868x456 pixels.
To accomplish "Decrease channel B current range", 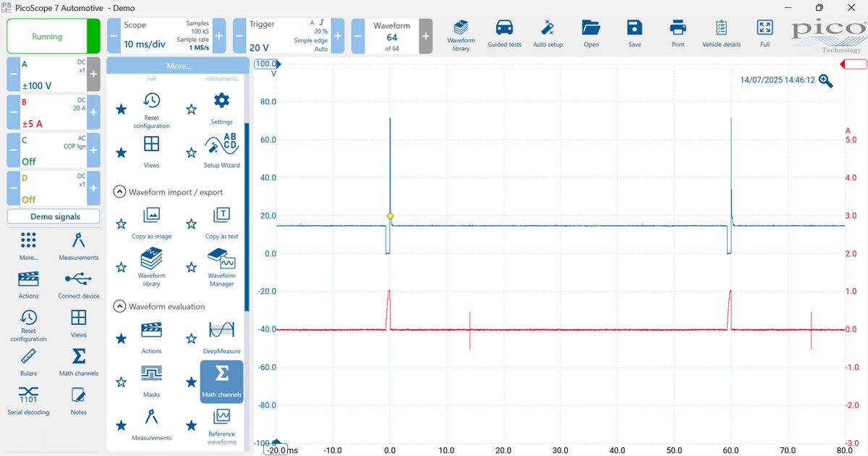I will click(x=14, y=112).
